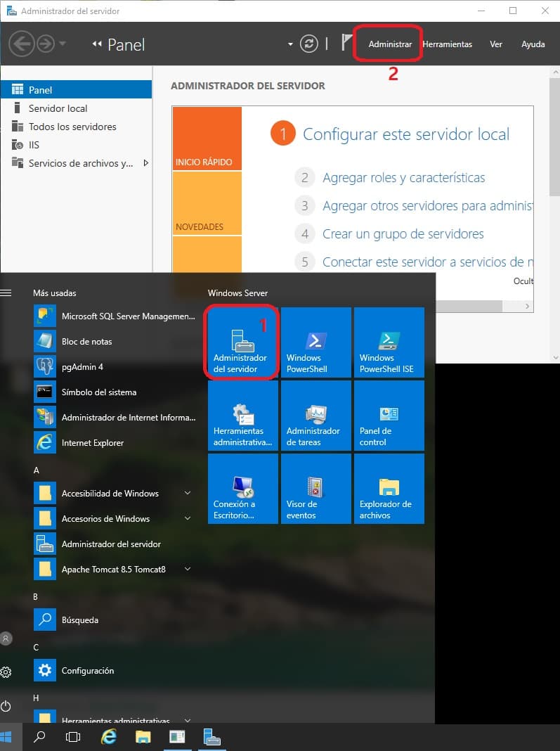This screenshot has width=560, height=751.
Task: Open Administrador del servidor in the A list
Action: point(115,544)
